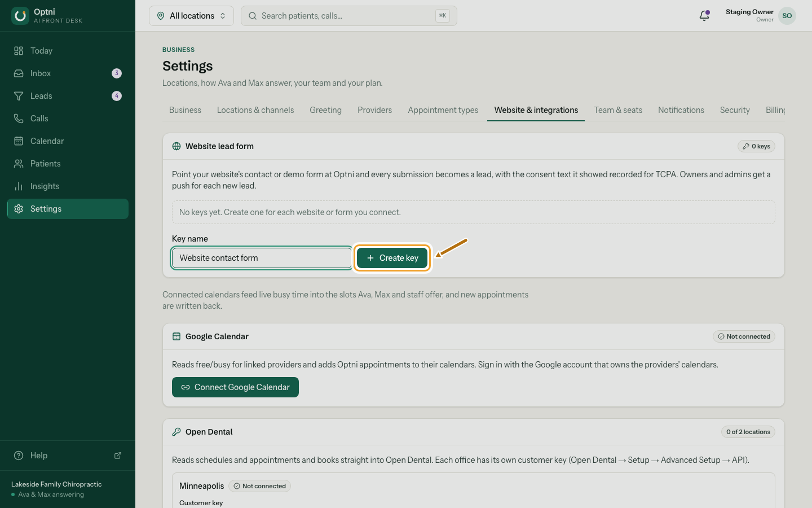This screenshot has width=812, height=508.
Task: Open the Today dashboard icon
Action: point(19,51)
